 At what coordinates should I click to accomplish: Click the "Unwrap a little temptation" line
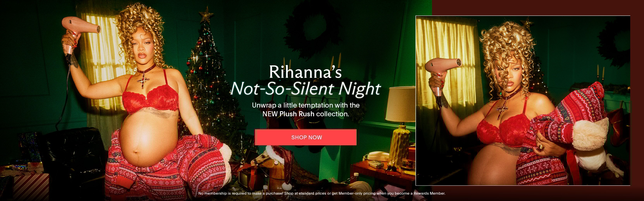tap(306, 105)
